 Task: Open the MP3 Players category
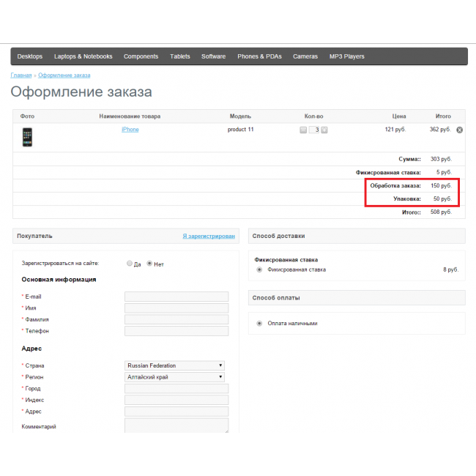[346, 56]
